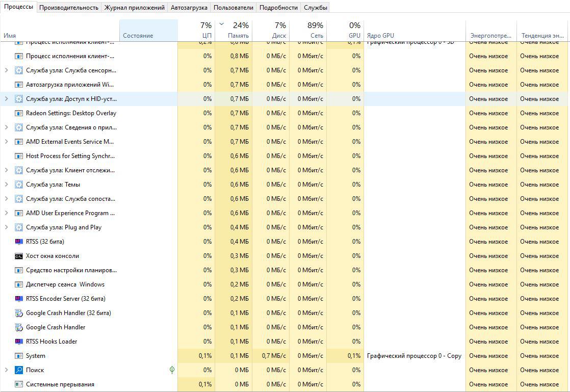Click the RTSS (32 бита) process icon
Screen dimensions: 570x392
tap(19, 242)
